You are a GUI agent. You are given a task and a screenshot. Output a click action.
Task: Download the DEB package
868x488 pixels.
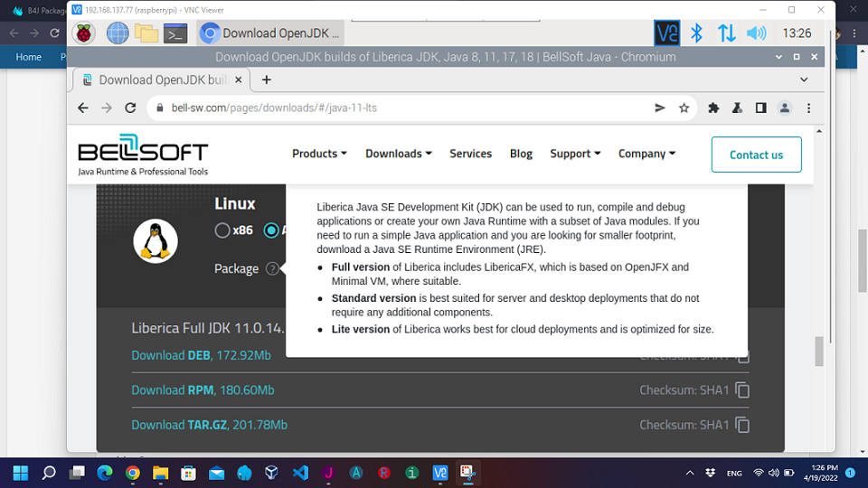[x=201, y=355]
